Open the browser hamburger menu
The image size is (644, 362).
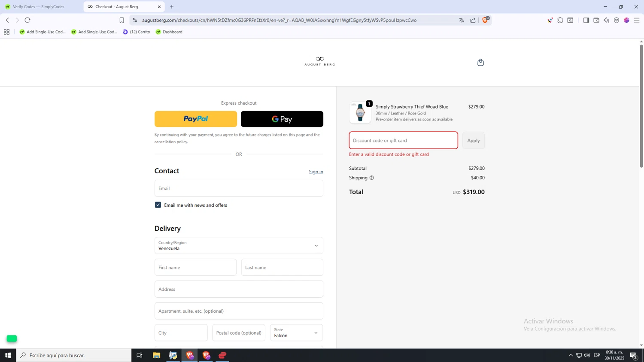coord(637,20)
